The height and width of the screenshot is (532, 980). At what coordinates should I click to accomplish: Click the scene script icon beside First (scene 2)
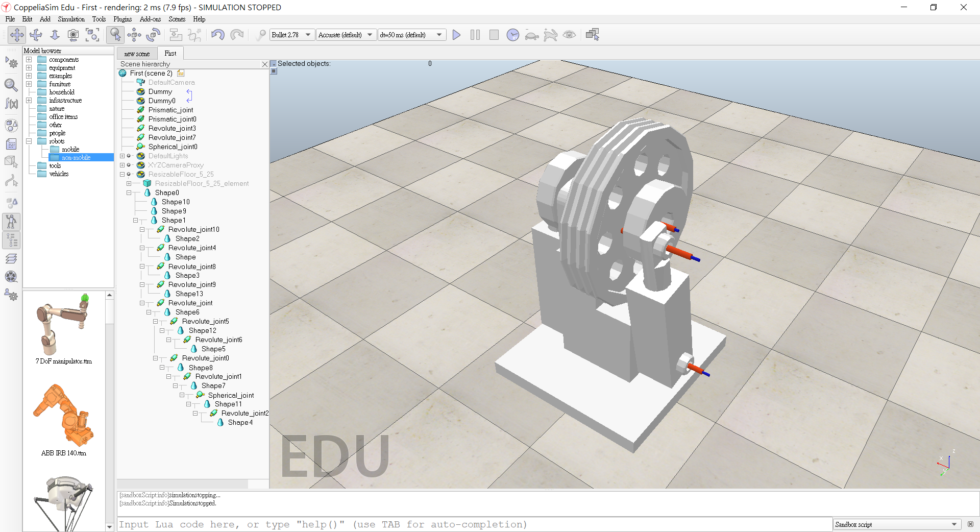(181, 73)
